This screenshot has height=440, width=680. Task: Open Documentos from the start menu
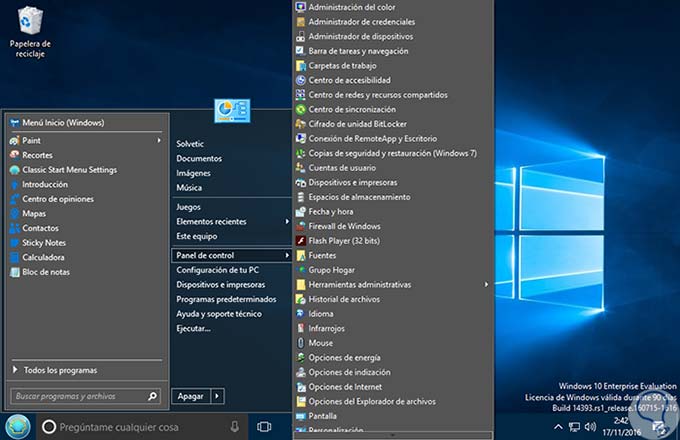pos(199,159)
